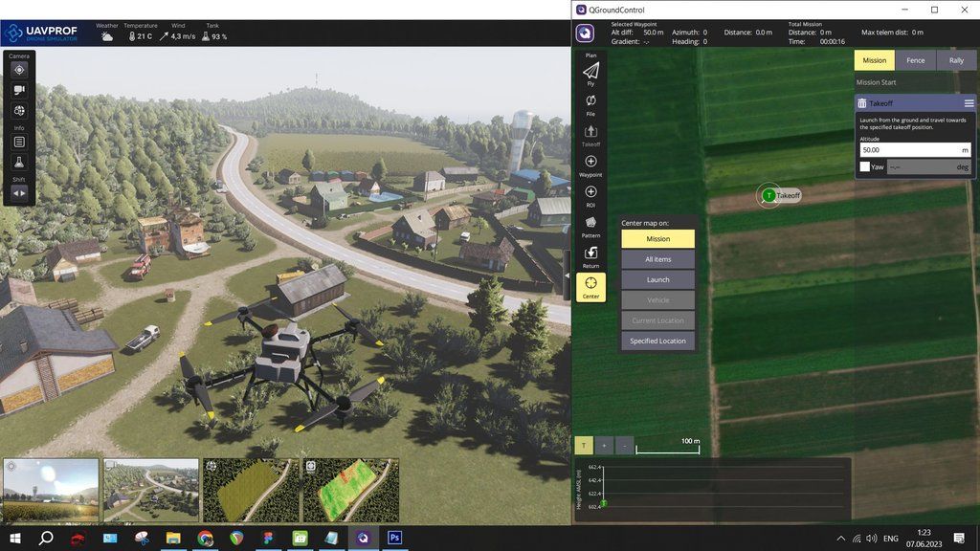This screenshot has height=551, width=980.
Task: Select the ROI tool icon
Action: pos(590,192)
